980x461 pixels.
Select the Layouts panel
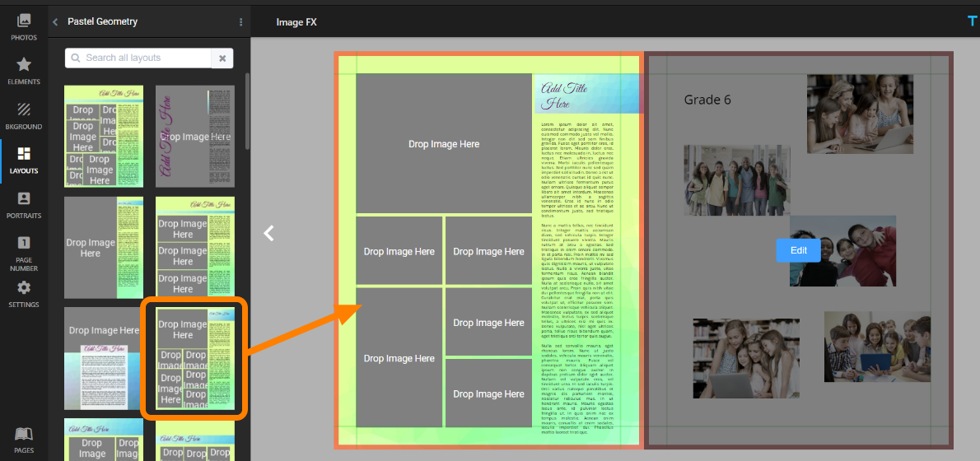tap(24, 161)
